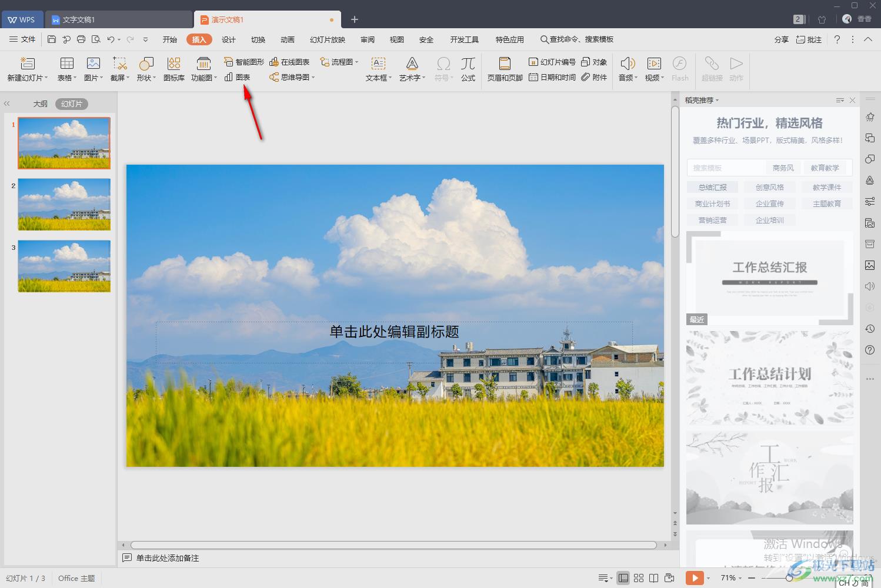Click the zoom out minus button
The height and width of the screenshot is (588, 881).
point(751,578)
